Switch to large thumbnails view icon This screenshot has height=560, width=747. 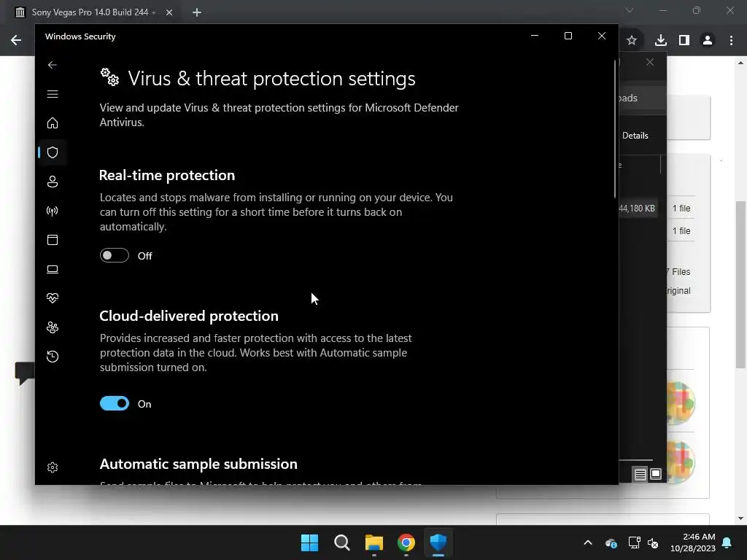click(656, 474)
